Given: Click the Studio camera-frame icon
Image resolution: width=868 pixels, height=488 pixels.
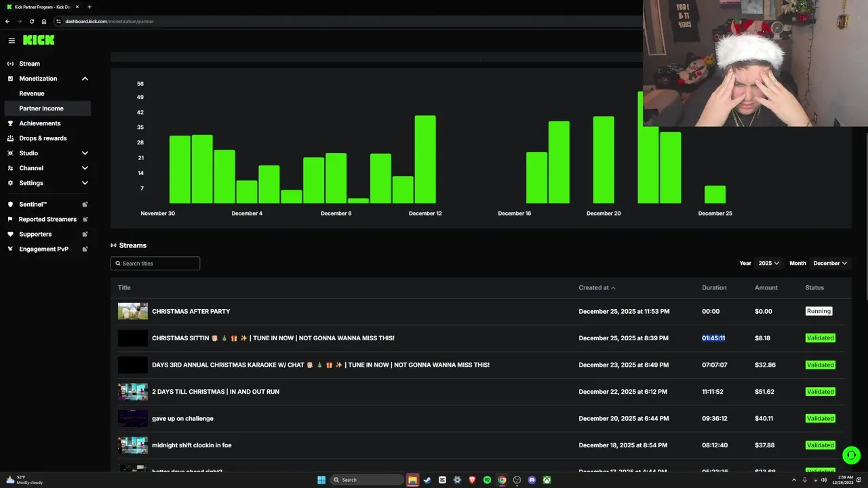Looking at the screenshot, I should click(10, 153).
